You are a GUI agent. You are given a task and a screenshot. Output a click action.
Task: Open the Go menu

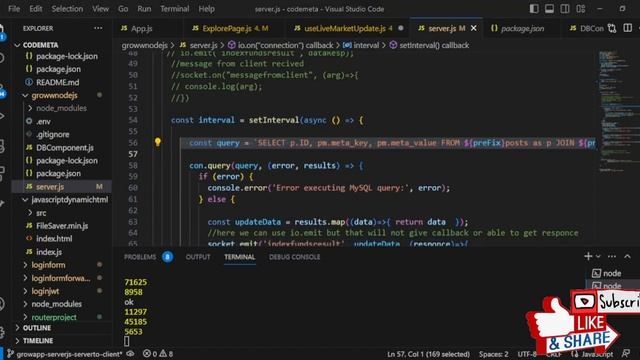coord(123,9)
